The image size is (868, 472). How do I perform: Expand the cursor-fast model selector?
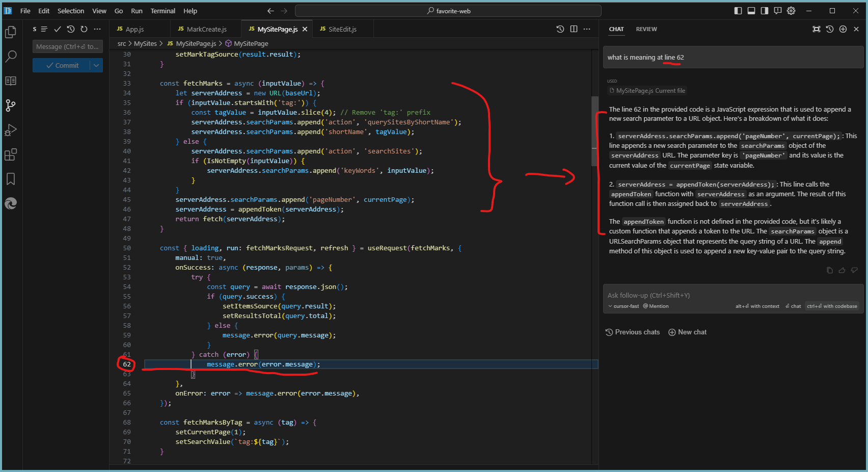[x=623, y=306]
